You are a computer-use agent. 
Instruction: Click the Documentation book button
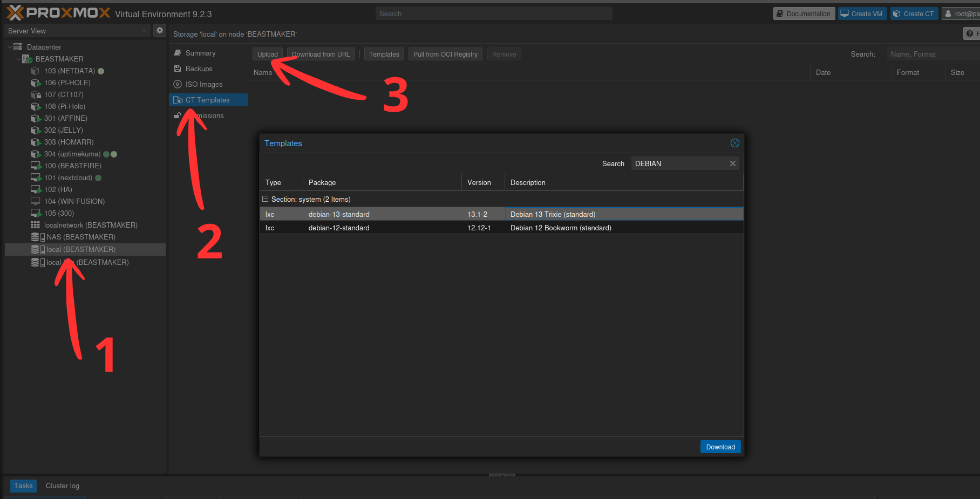point(804,13)
